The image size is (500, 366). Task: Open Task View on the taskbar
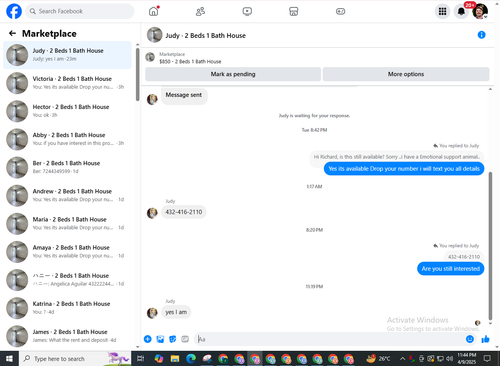coord(141,359)
